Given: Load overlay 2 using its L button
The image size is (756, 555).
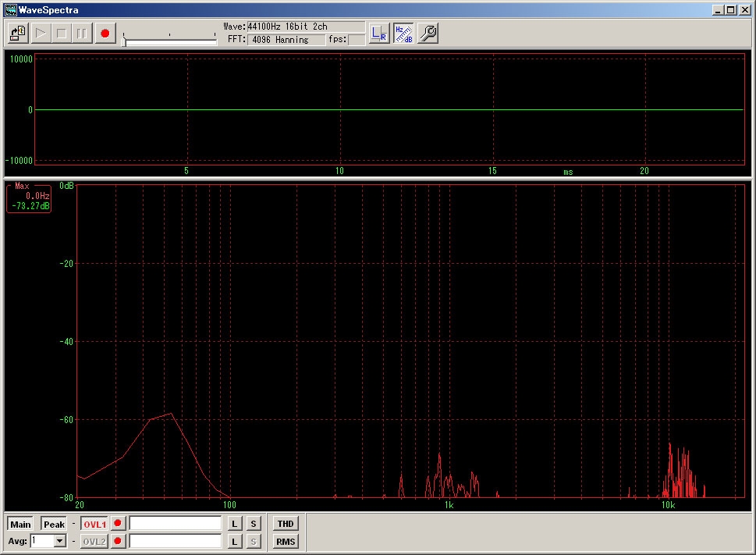Looking at the screenshot, I should [x=234, y=541].
